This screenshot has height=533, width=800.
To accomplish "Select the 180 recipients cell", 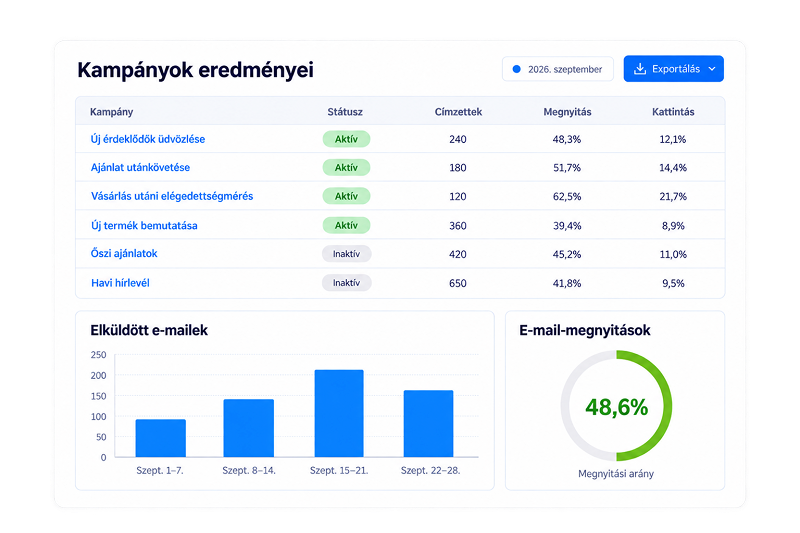I will 458,168.
